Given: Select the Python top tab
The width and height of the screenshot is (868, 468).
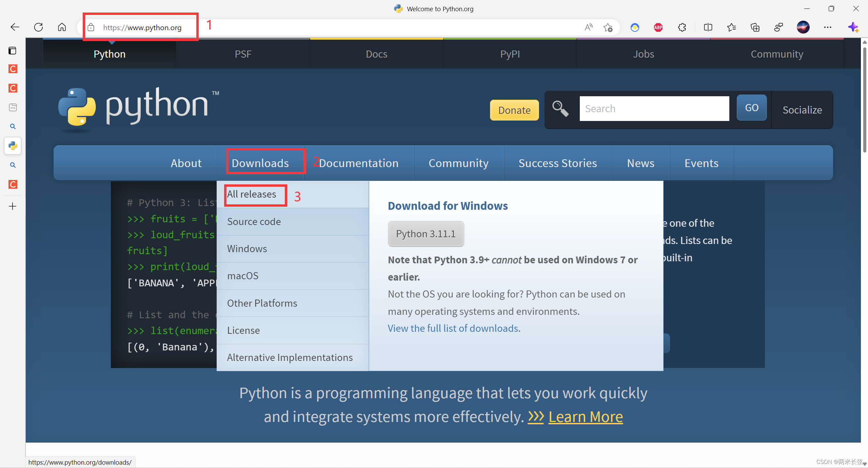Looking at the screenshot, I should point(110,54).
